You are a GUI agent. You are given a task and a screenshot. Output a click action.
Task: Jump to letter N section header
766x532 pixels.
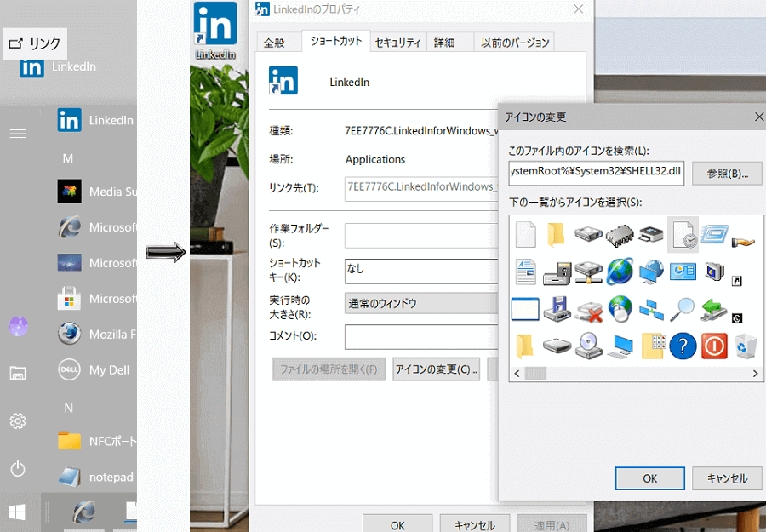coord(68,408)
